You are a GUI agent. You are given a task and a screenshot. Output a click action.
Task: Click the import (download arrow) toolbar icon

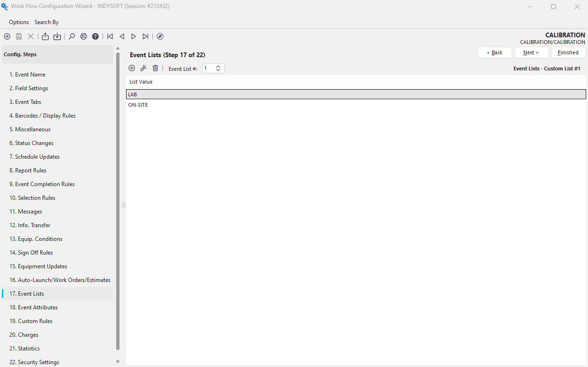coord(57,36)
